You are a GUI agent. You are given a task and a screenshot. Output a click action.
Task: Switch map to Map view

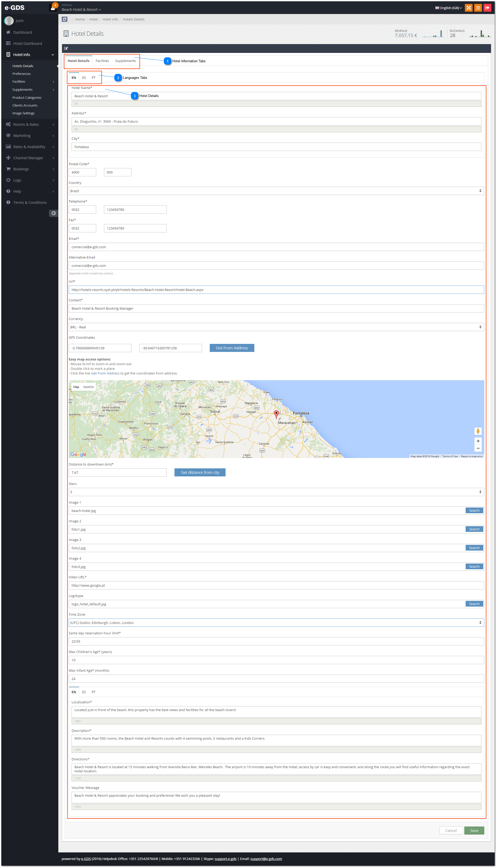76,387
